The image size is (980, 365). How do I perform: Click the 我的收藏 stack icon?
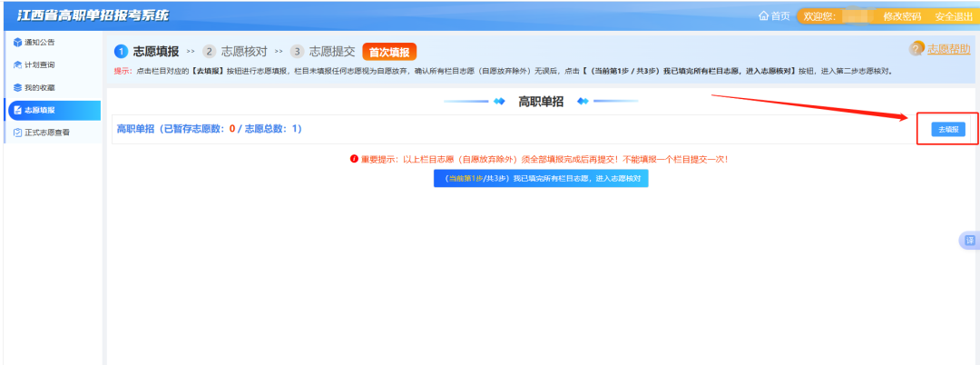[x=17, y=88]
